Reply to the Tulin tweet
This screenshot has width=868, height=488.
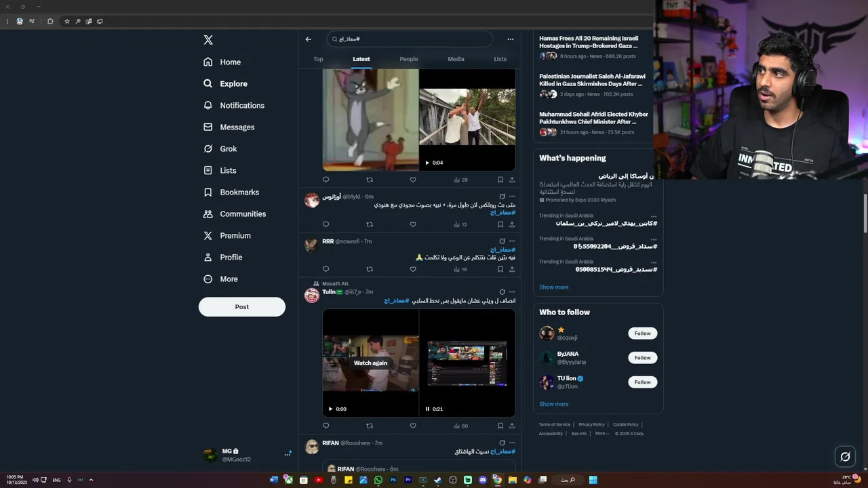325,426
